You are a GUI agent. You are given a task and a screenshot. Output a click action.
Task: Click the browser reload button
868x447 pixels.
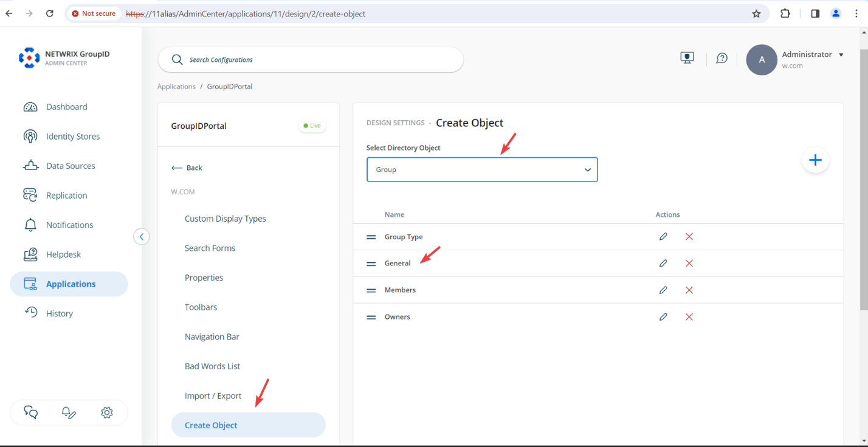pyautogui.click(x=50, y=13)
